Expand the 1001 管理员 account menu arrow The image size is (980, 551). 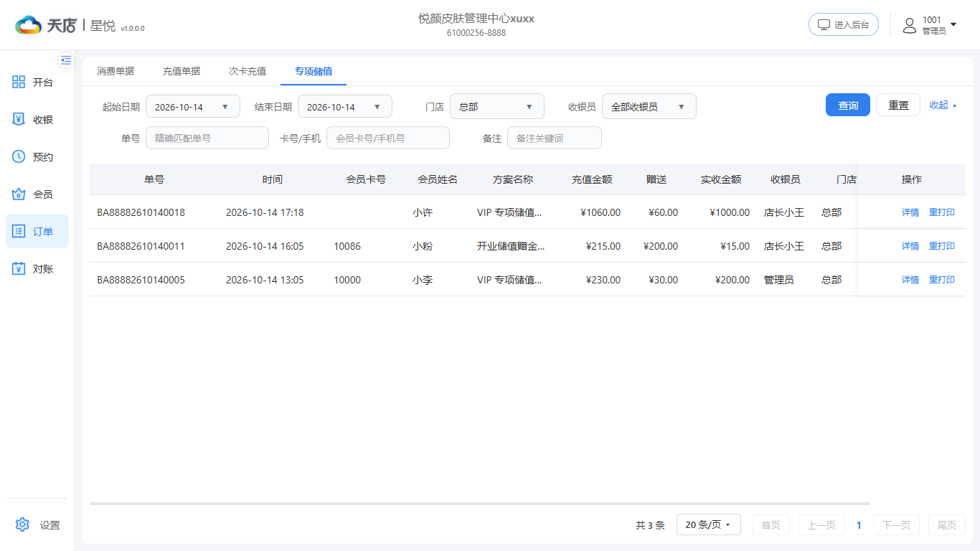click(x=953, y=24)
